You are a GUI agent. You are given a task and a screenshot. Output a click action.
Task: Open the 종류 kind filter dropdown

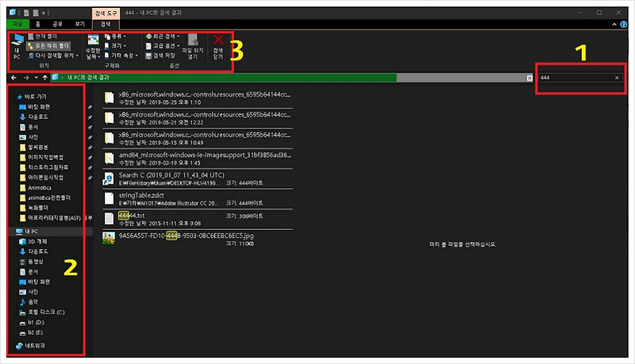(115, 36)
